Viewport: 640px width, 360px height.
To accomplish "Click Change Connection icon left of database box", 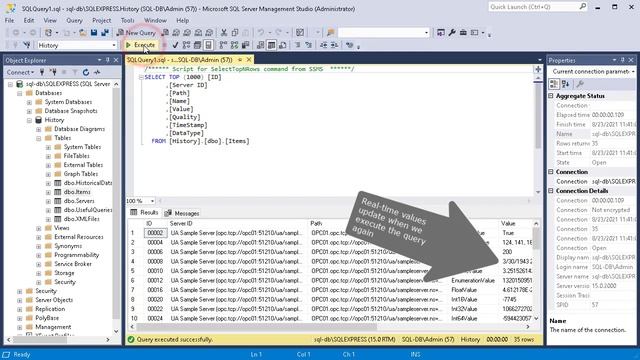I will pos(27,45).
